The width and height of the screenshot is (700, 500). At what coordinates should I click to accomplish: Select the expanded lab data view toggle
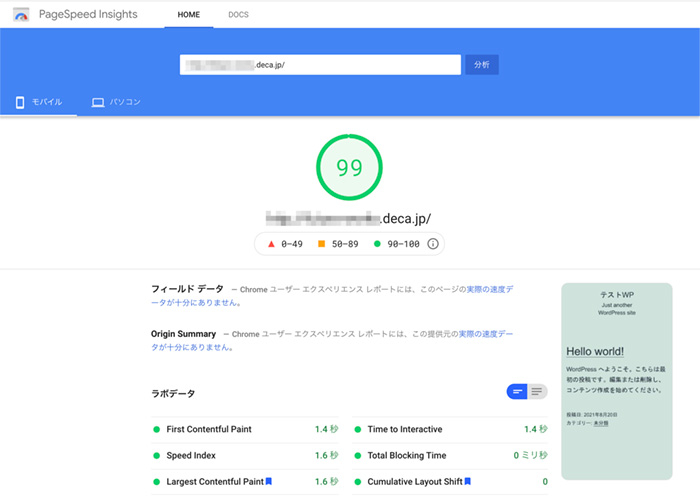(x=537, y=392)
